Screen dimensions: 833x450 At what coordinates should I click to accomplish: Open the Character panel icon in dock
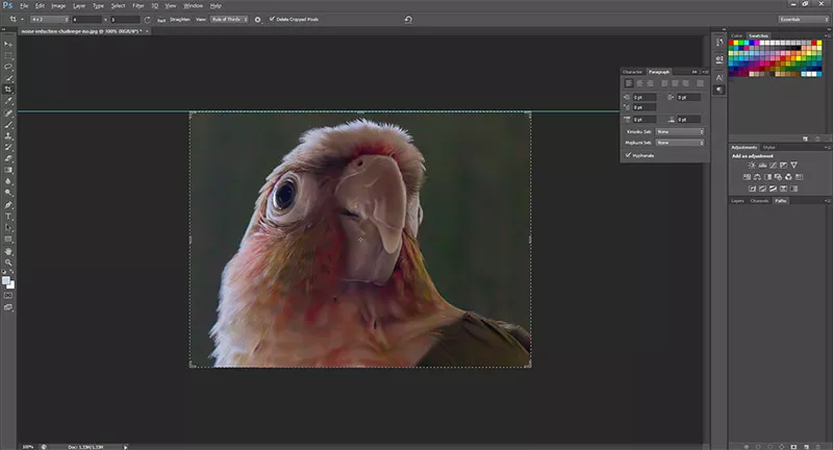click(719, 78)
